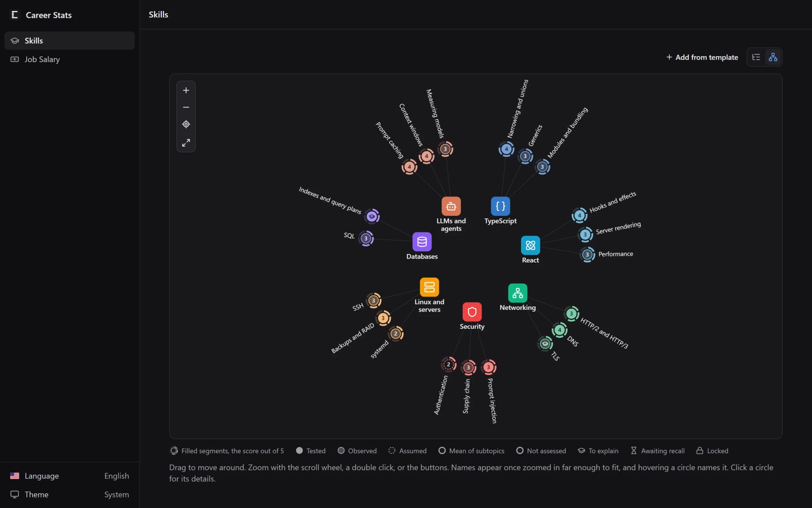The image size is (812, 508).
Task: Select the Supply chain circle
Action: pyautogui.click(x=468, y=367)
